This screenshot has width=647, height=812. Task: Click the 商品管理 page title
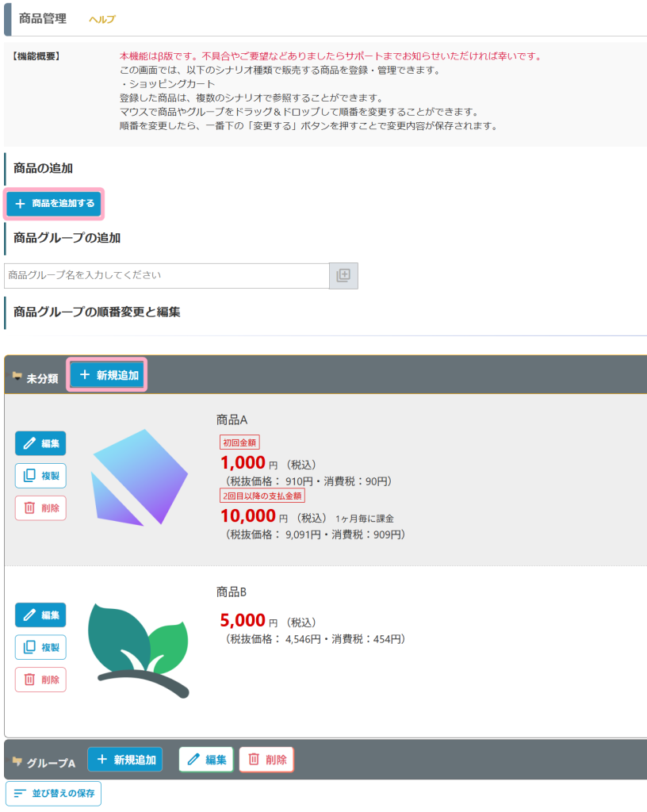point(43,19)
